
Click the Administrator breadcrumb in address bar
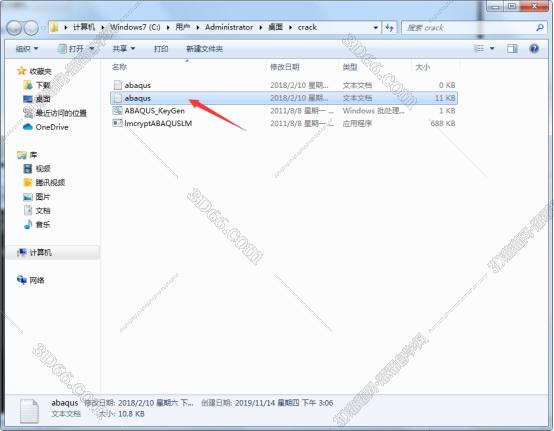tap(229, 27)
